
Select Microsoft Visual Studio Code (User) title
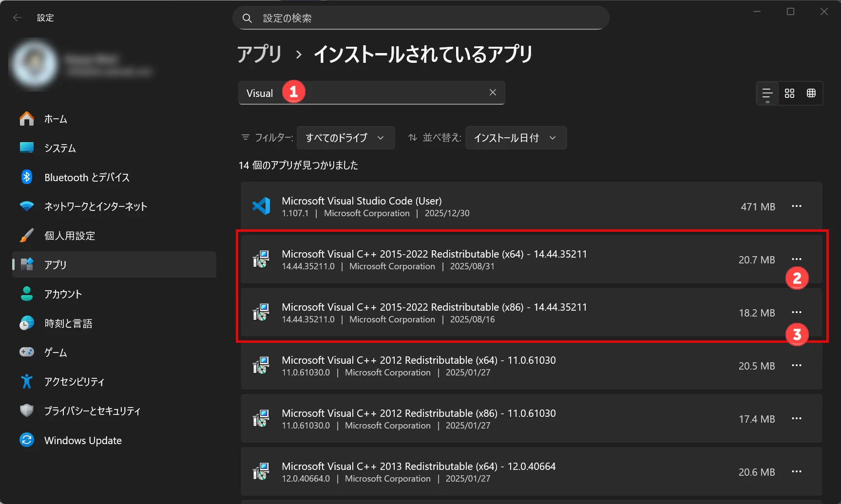tap(362, 201)
